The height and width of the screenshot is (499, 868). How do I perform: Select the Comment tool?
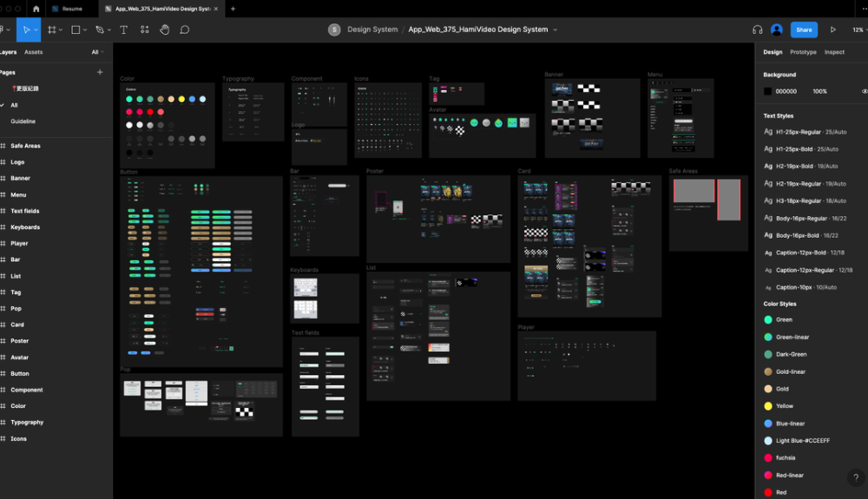pyautogui.click(x=185, y=30)
